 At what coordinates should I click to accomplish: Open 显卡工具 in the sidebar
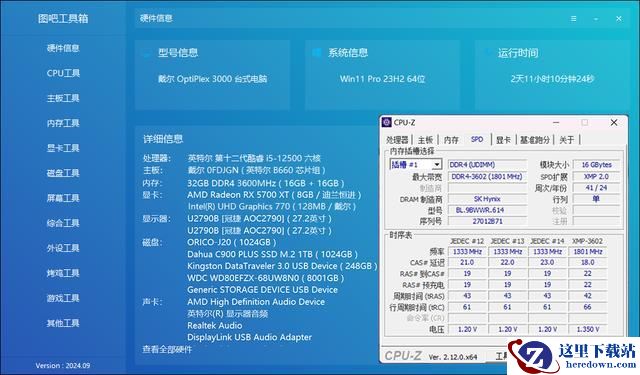tap(63, 148)
